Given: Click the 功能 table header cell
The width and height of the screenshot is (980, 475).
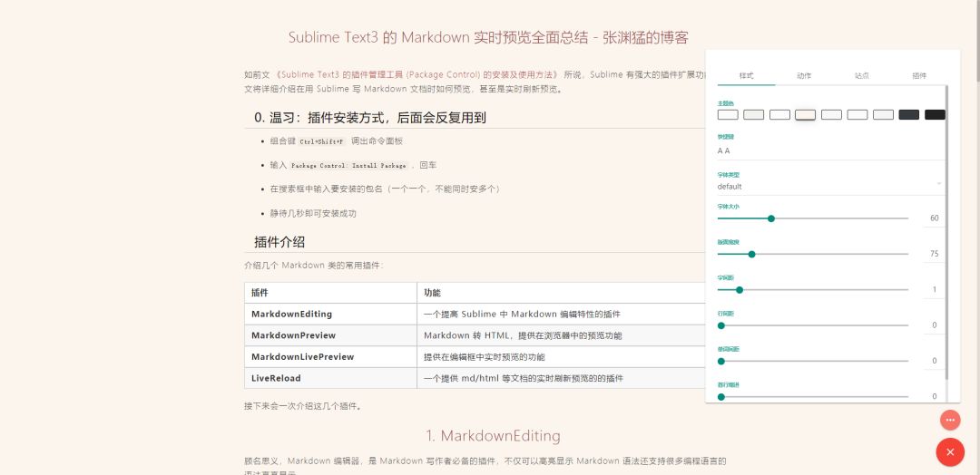Looking at the screenshot, I should [562, 293].
